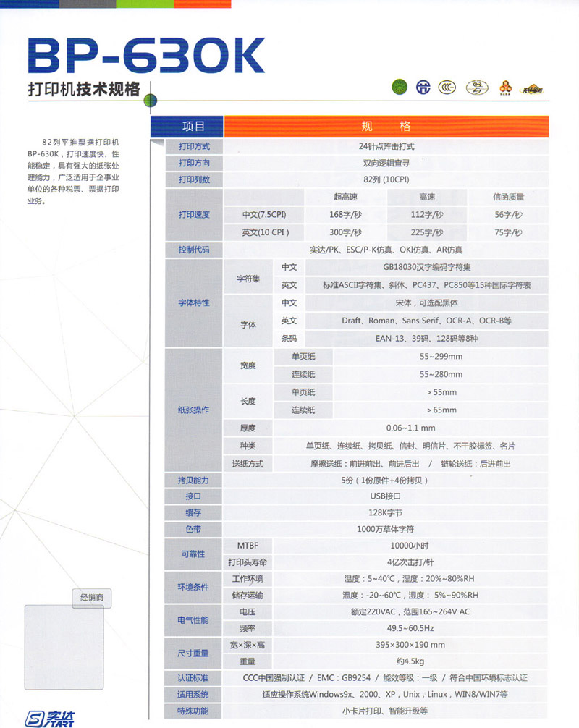Image resolution: width=579 pixels, height=728 pixels.
Task: Click the '128K字节' buffer value
Action: pos(385,512)
